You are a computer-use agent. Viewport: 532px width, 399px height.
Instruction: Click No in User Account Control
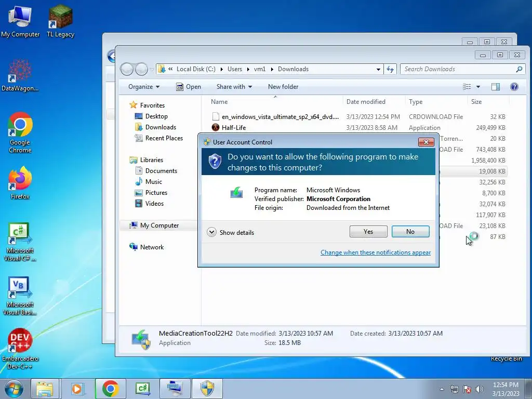tap(410, 232)
